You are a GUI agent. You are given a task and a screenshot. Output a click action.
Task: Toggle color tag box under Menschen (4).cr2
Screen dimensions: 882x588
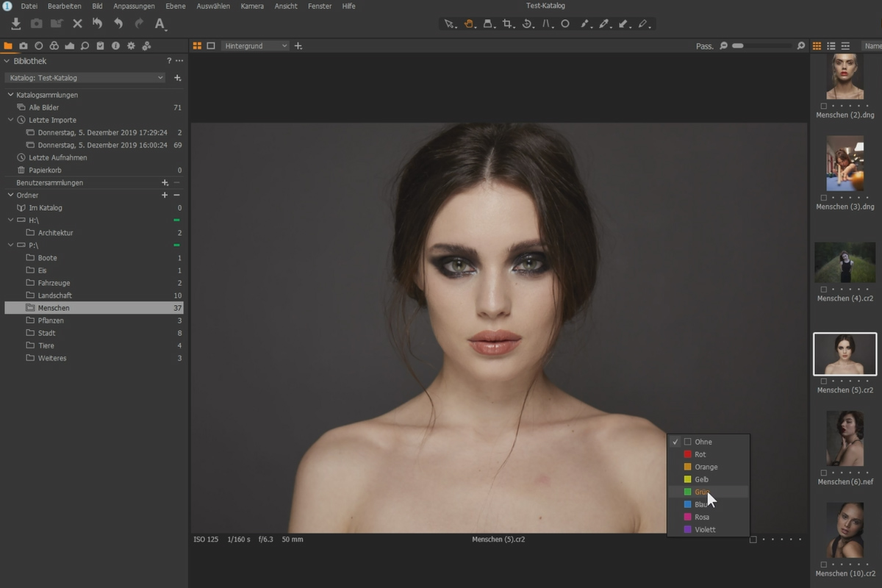click(x=824, y=290)
